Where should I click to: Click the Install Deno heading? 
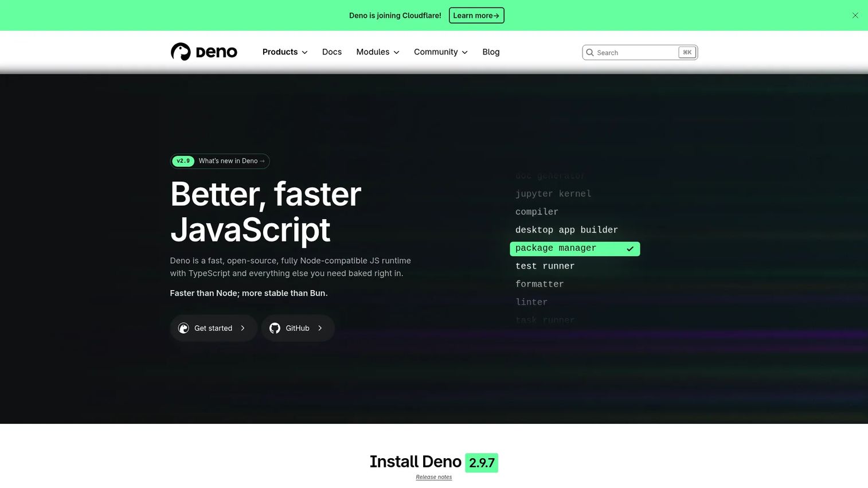coord(415,462)
